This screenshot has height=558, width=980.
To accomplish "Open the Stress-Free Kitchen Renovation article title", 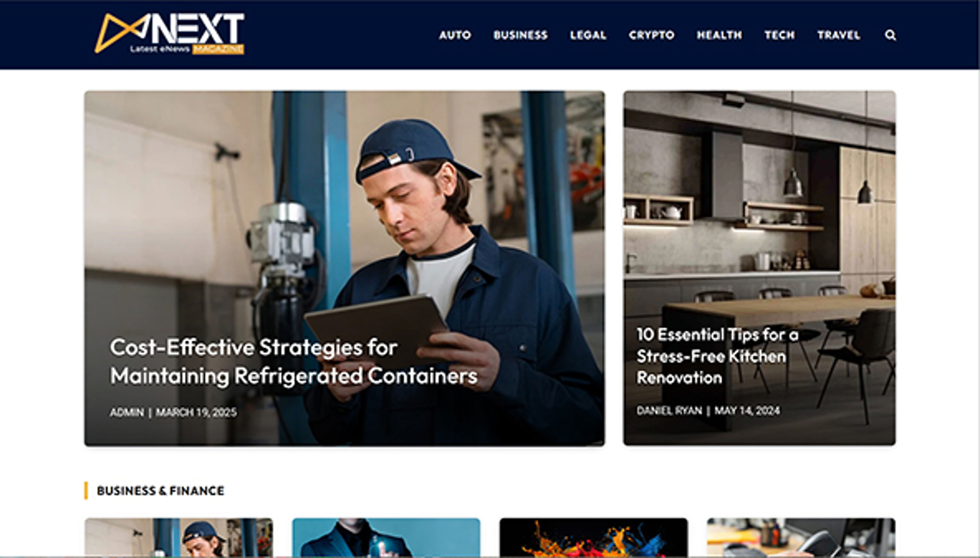I will pyautogui.click(x=717, y=356).
